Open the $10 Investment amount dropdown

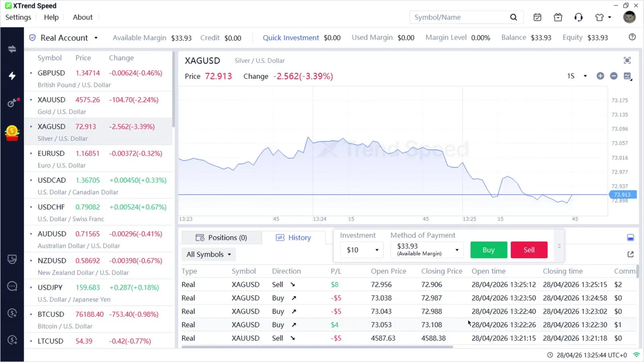362,250
